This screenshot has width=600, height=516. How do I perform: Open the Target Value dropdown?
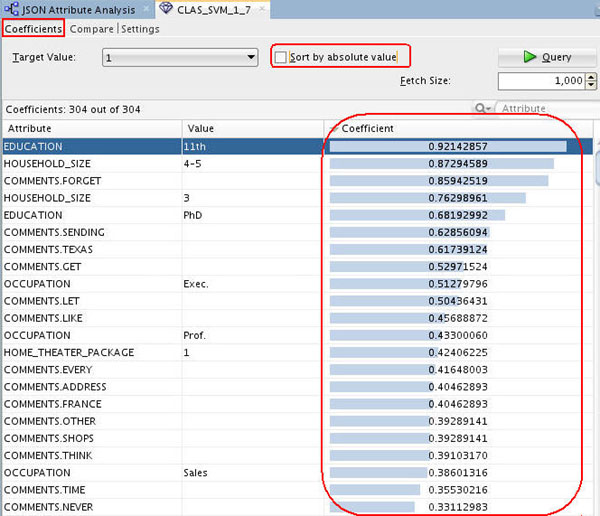coord(251,58)
